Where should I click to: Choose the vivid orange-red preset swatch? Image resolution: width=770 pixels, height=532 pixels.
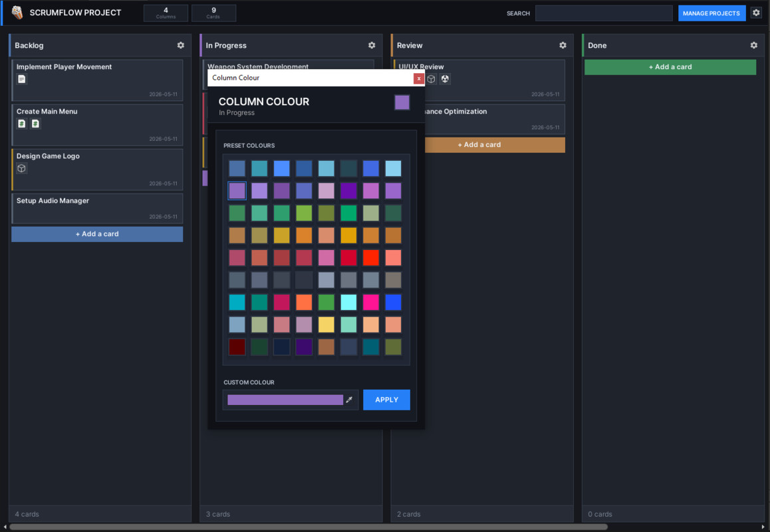tap(371, 258)
